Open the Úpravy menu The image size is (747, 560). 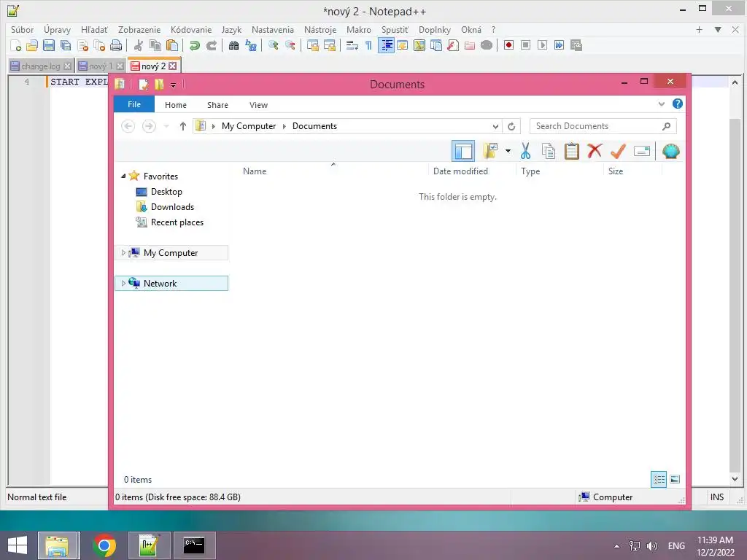point(57,29)
